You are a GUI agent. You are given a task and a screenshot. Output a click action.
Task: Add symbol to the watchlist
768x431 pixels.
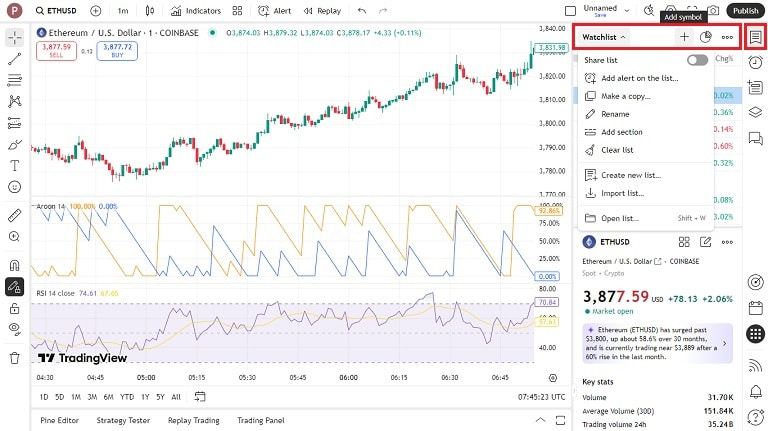(684, 37)
